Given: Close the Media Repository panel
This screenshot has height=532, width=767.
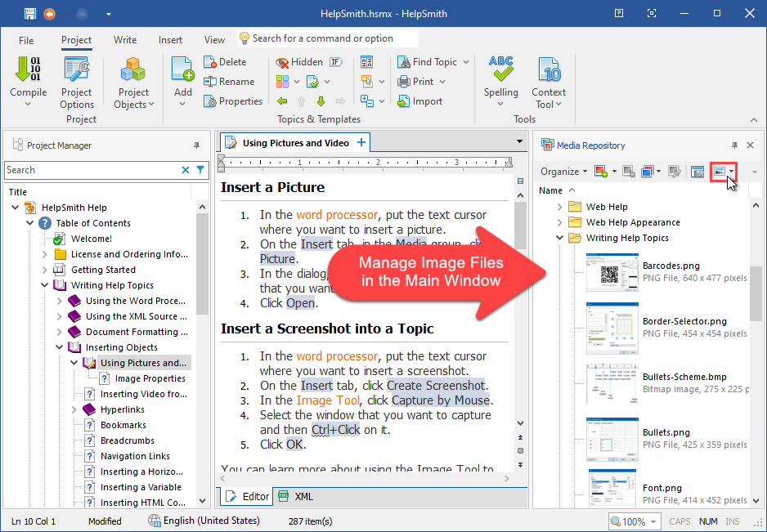Looking at the screenshot, I should point(750,145).
